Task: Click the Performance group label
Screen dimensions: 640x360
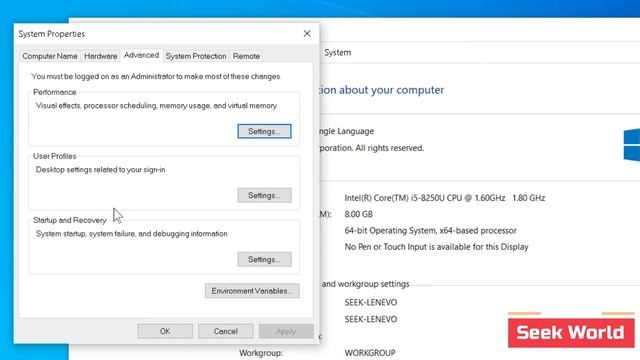Action: [55, 92]
